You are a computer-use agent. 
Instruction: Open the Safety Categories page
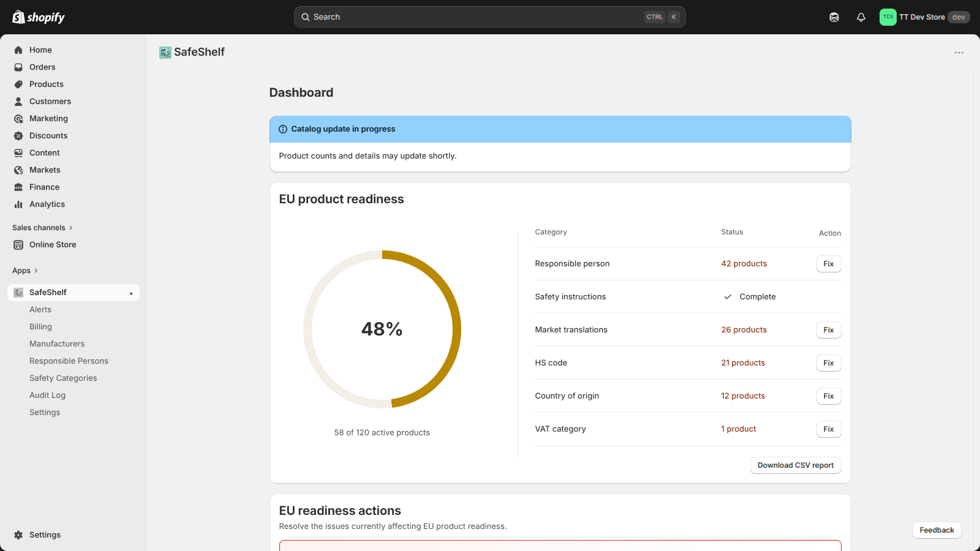(x=63, y=378)
